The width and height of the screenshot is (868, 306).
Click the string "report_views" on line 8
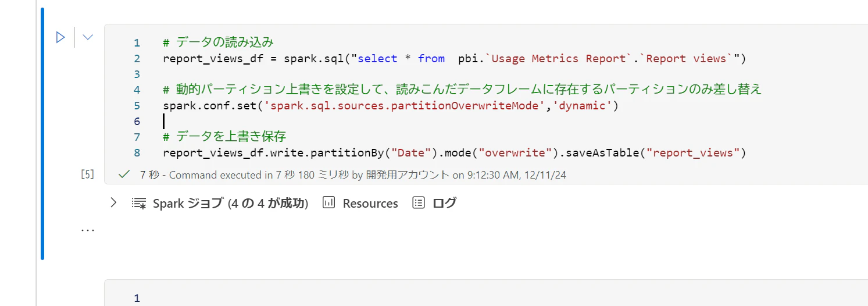tap(692, 153)
